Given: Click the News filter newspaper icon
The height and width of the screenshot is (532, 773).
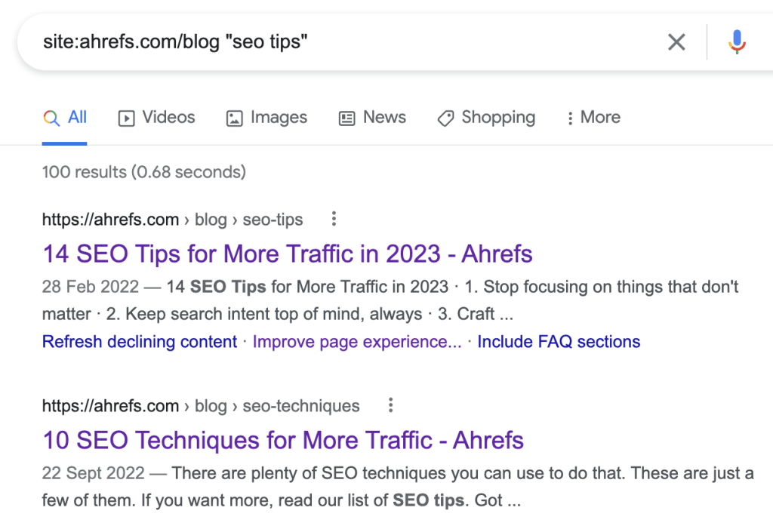Looking at the screenshot, I should click(x=346, y=118).
